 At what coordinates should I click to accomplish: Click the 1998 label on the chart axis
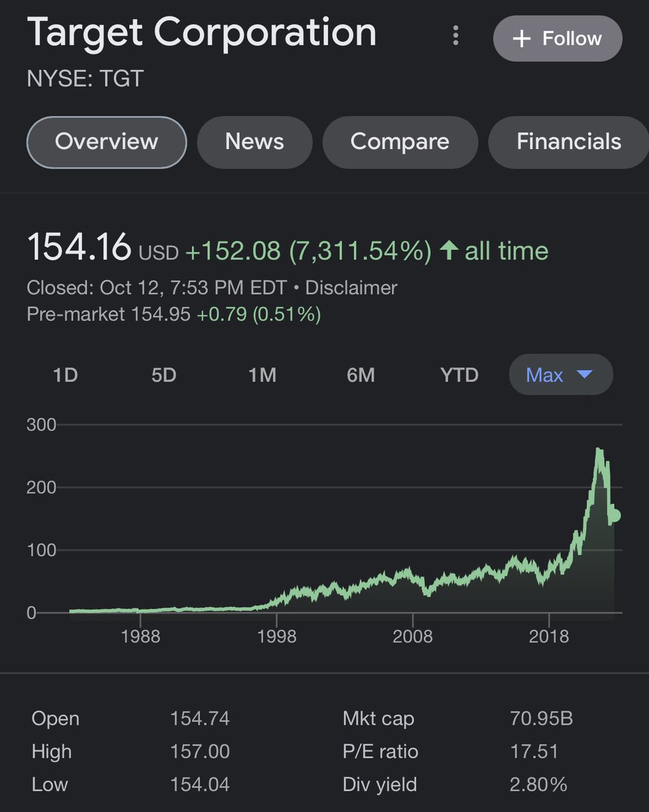[x=277, y=637]
